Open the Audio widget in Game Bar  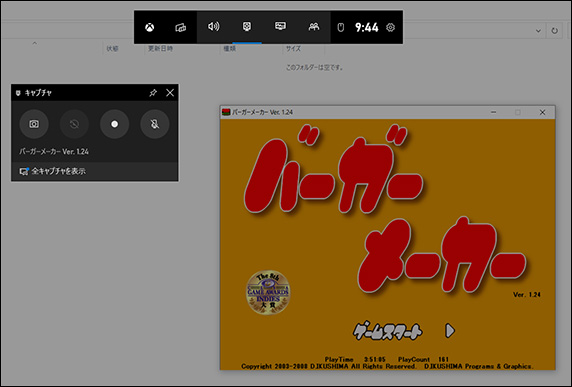pyautogui.click(x=213, y=27)
